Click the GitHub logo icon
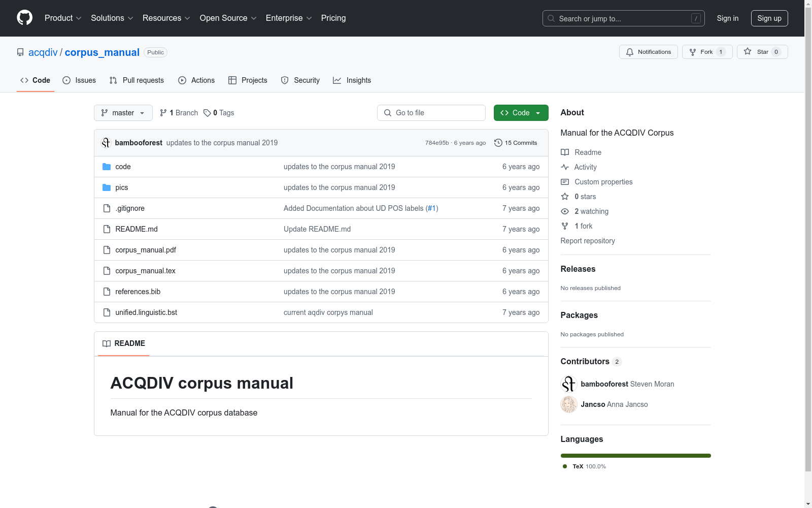 point(24,18)
